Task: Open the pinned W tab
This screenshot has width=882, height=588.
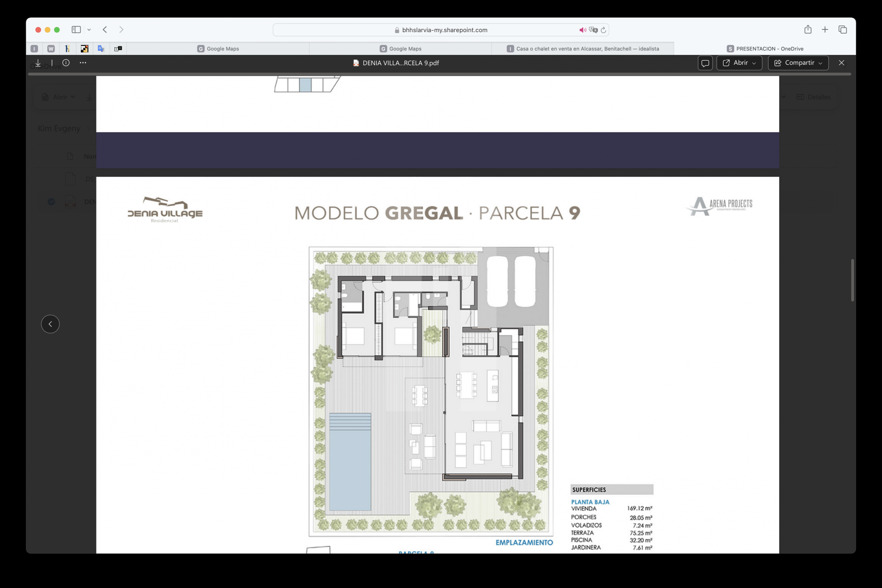Action: click(x=51, y=49)
